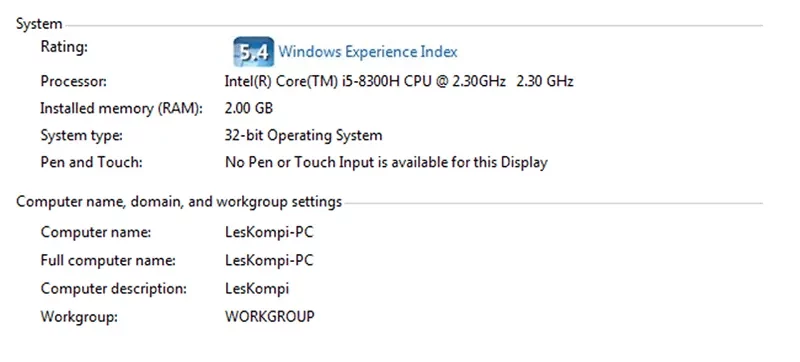800x362 pixels.
Task: Click the WORKGROUP value text
Action: point(269,317)
